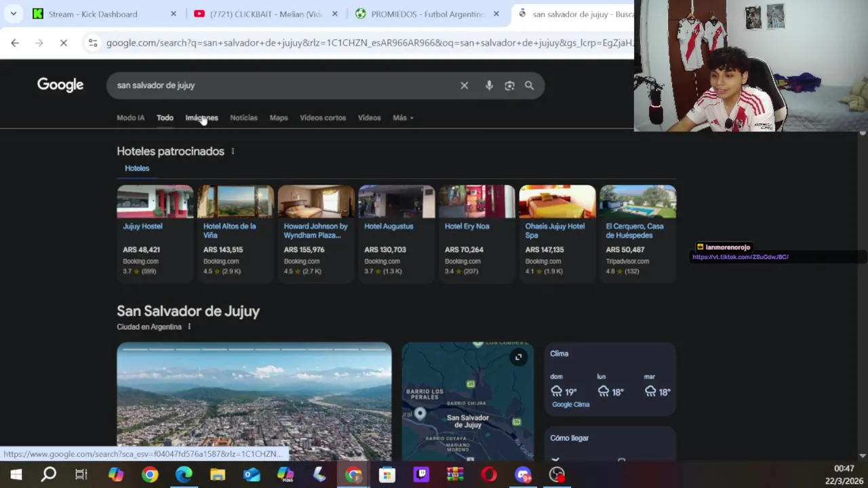
Task: Expand the San Salvador de Jujuy map
Action: (518, 357)
